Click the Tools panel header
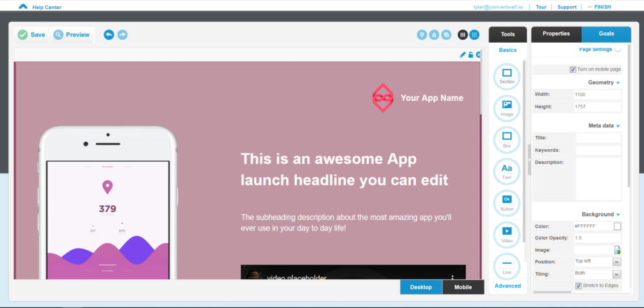 [x=507, y=34]
